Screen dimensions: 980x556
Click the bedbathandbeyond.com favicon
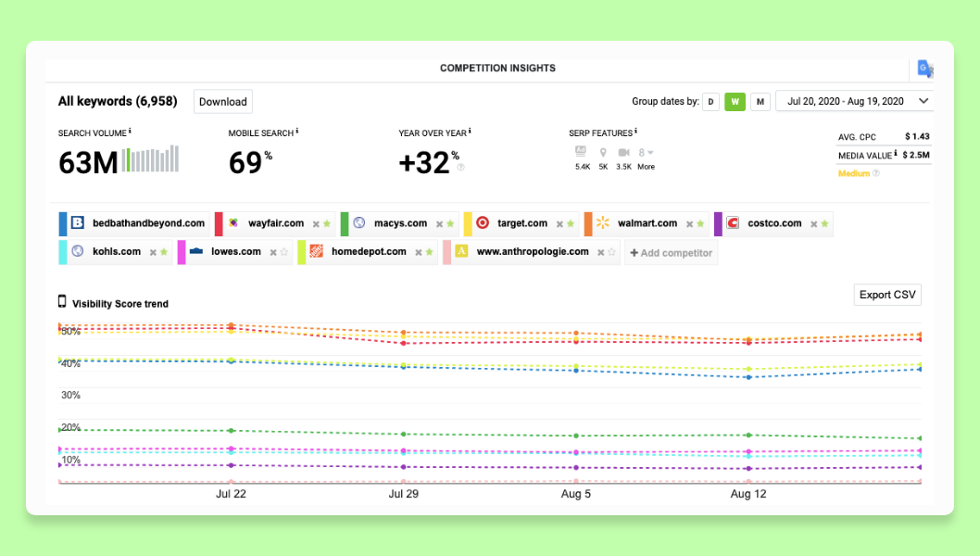coord(78,222)
